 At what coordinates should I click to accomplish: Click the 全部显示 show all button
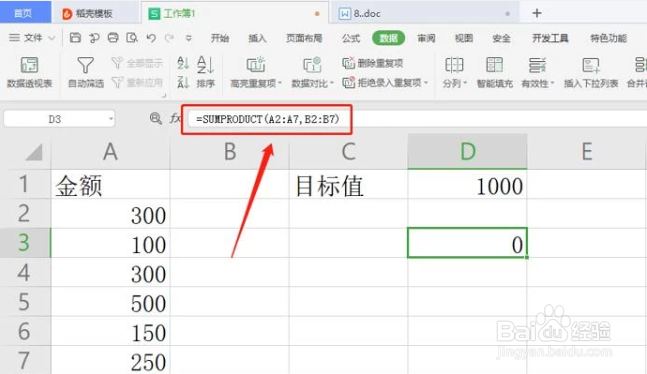(x=137, y=63)
